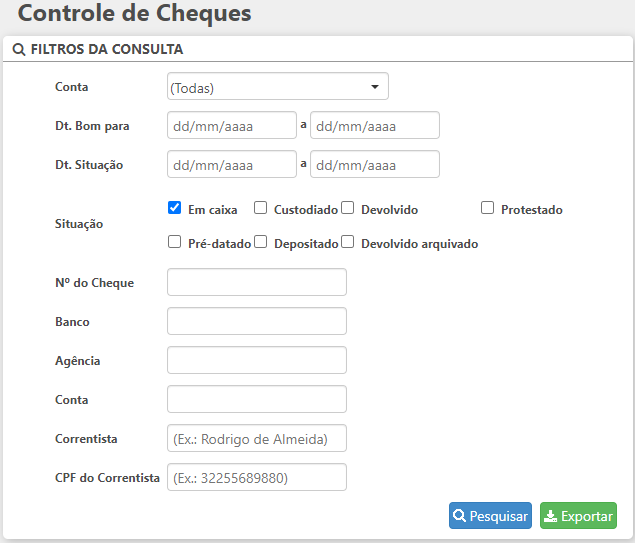This screenshot has height=543, width=635.
Task: Uncheck the Em caixa checkbox
Action: click(175, 209)
